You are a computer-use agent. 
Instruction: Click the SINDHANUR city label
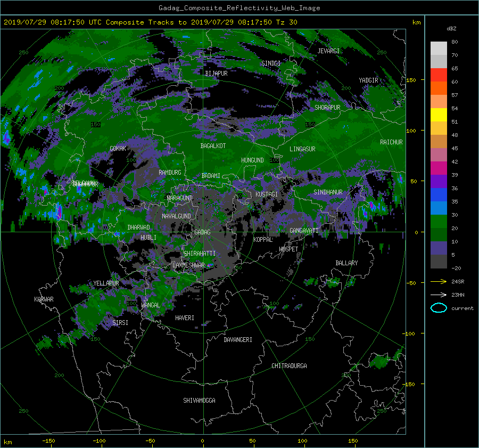click(x=328, y=192)
